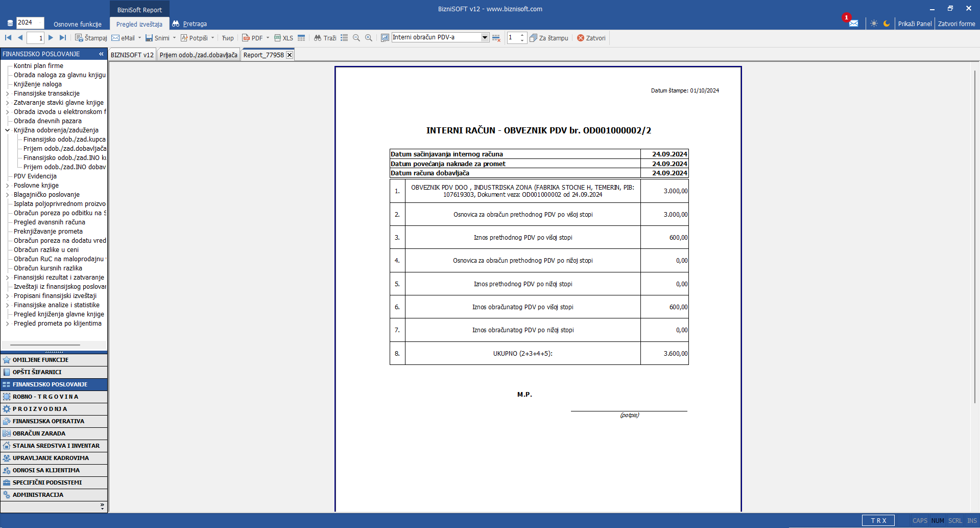Click the Prikaži Panel button
This screenshot has height=528, width=980.
click(915, 24)
